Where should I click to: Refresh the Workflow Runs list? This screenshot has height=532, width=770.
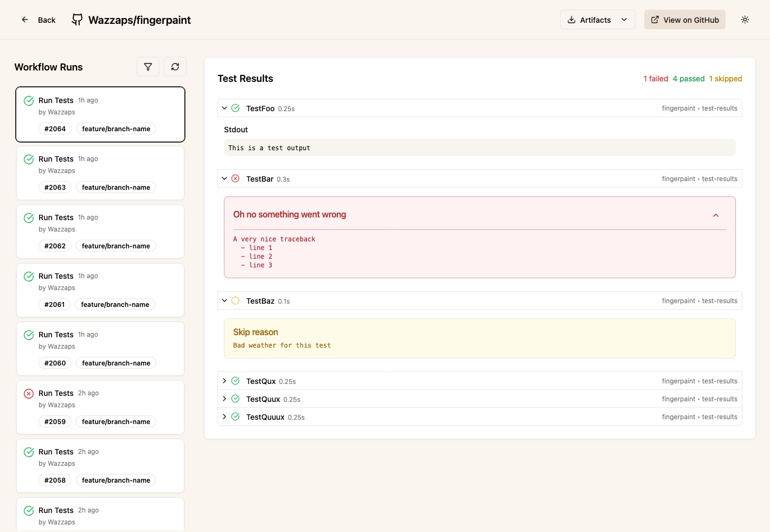pyautogui.click(x=175, y=67)
